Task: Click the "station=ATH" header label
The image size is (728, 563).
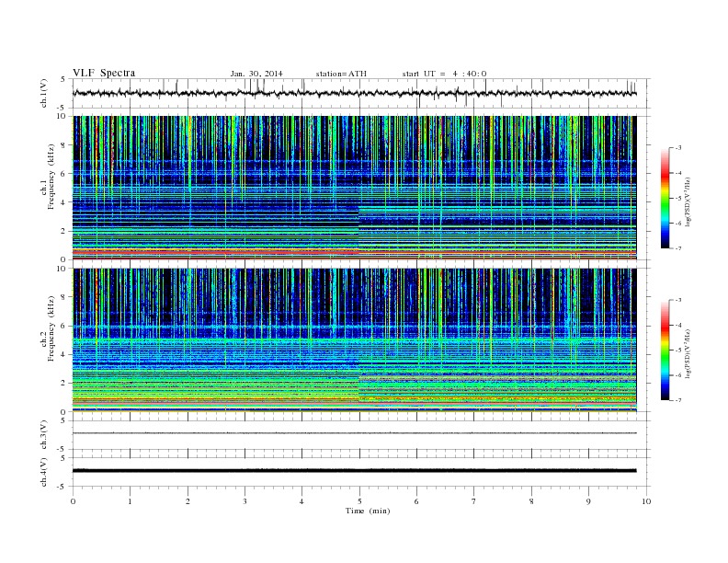Action: tap(341, 74)
